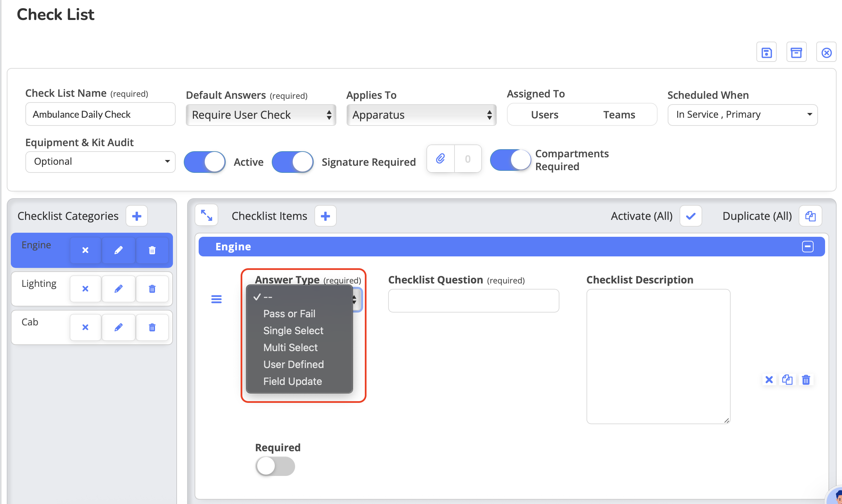The width and height of the screenshot is (842, 504).
Task: Open the Default Answers dropdown
Action: 261,115
